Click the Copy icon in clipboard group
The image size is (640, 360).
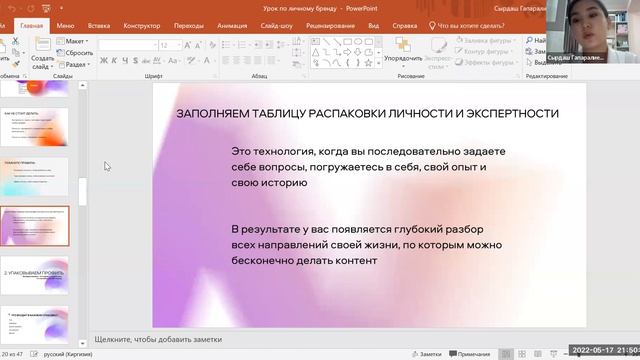16,53
